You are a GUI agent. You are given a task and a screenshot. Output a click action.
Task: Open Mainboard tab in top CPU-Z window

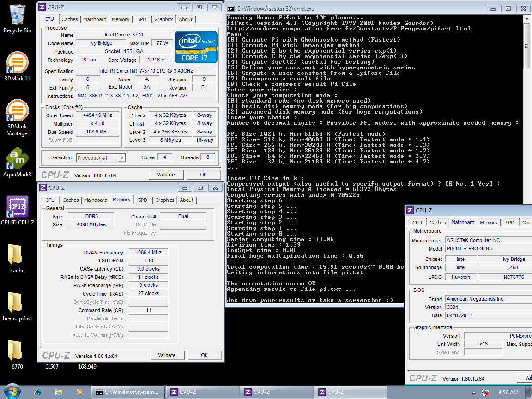click(95, 19)
